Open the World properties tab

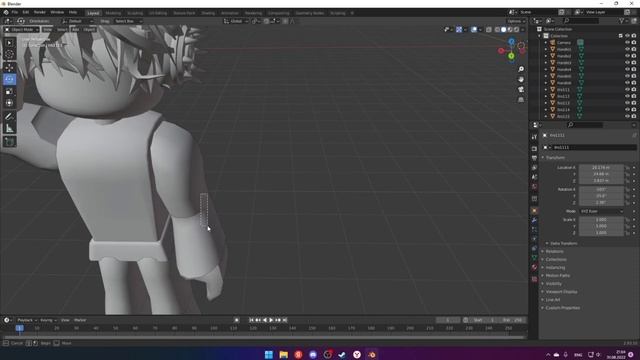click(x=534, y=187)
